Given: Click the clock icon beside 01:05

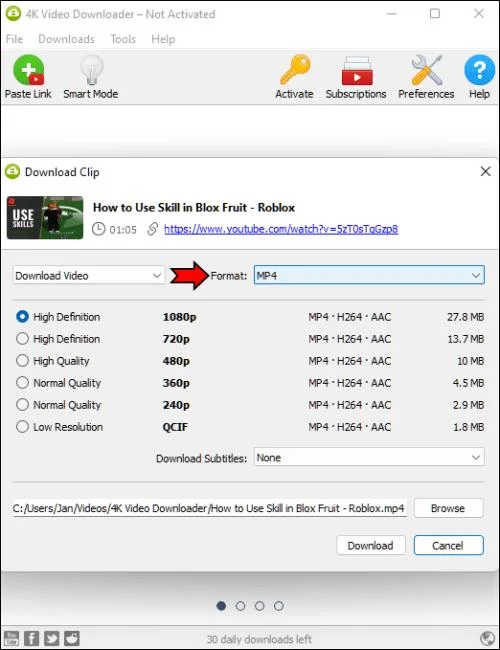Looking at the screenshot, I should pyautogui.click(x=99, y=229).
